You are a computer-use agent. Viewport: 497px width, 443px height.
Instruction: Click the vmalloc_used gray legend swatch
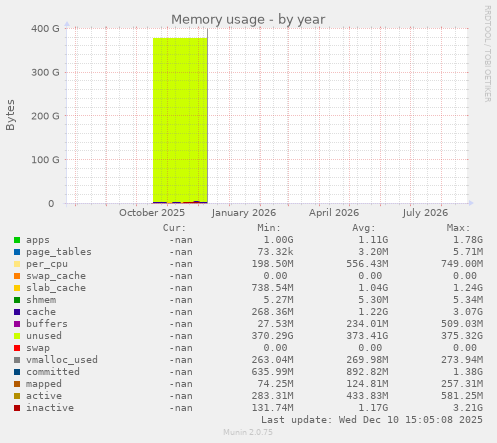click(x=17, y=360)
